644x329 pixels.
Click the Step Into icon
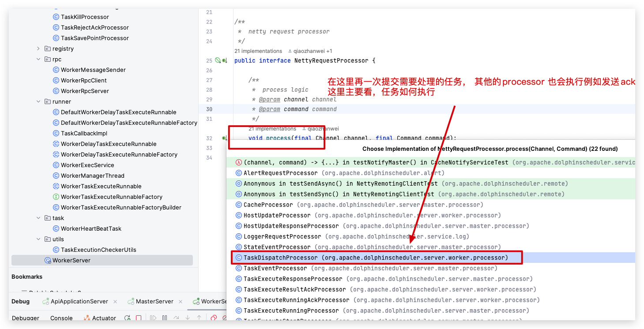tap(188, 318)
